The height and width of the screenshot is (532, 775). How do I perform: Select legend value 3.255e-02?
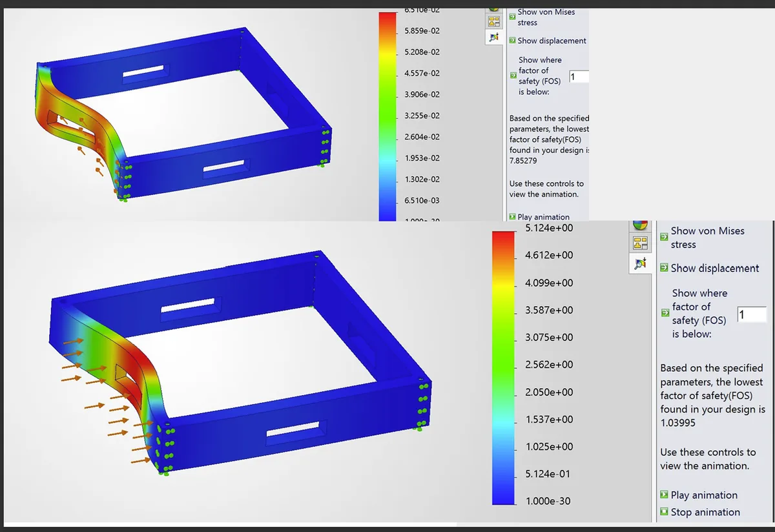coord(422,116)
